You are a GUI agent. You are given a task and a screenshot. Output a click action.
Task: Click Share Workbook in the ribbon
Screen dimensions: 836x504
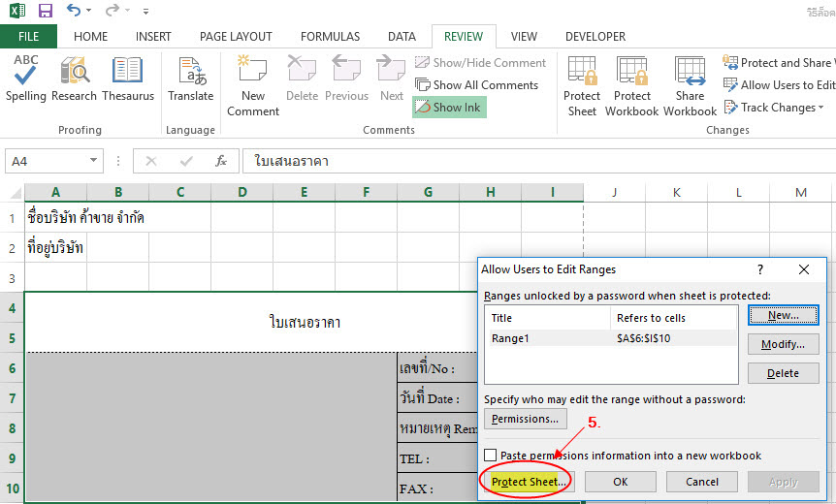tap(690, 86)
